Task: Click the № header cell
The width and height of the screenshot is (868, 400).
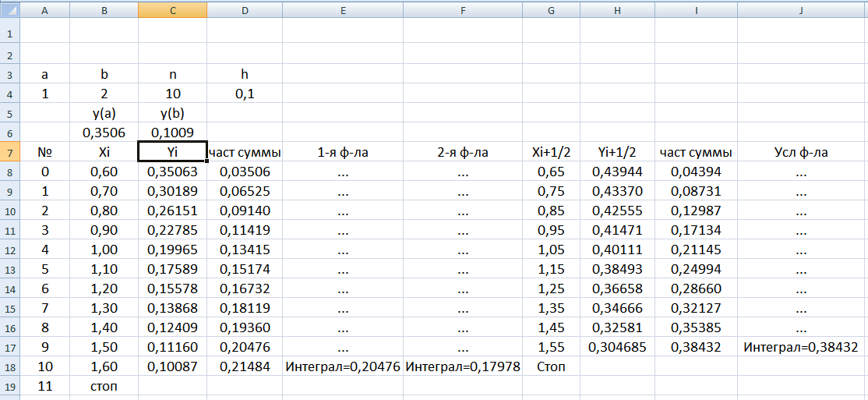Action: click(x=45, y=152)
